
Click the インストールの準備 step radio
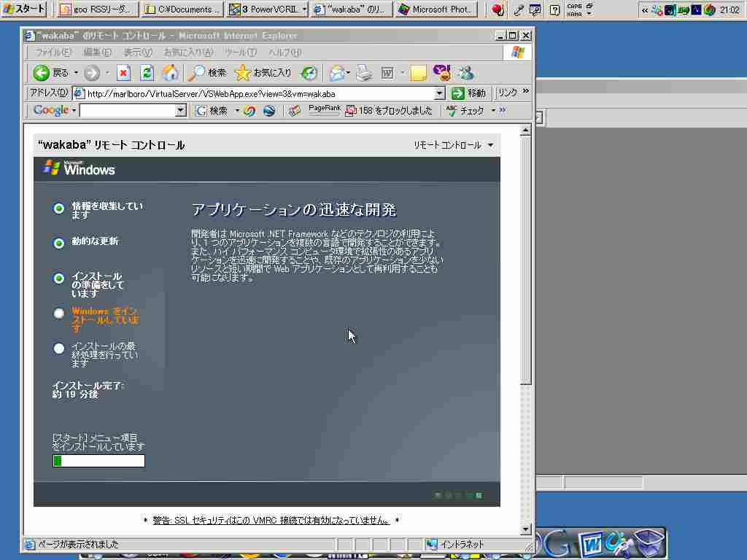coord(58,278)
